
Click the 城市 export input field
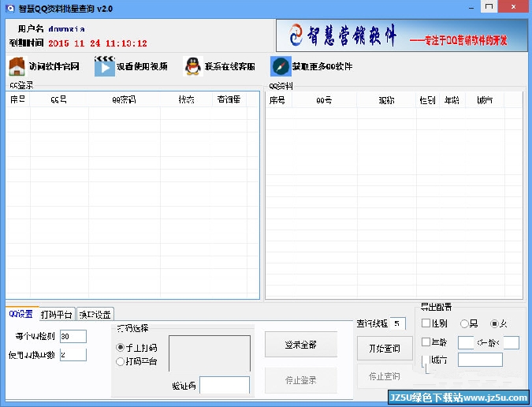[480, 360]
